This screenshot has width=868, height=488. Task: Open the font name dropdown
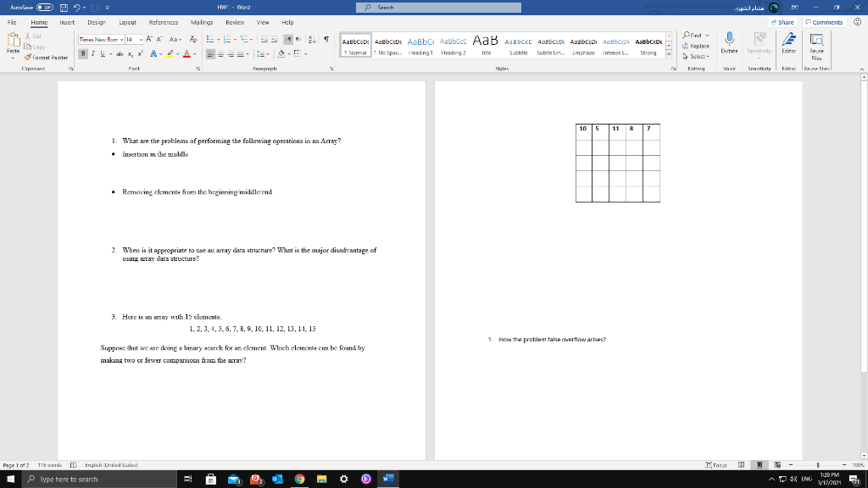(120, 39)
